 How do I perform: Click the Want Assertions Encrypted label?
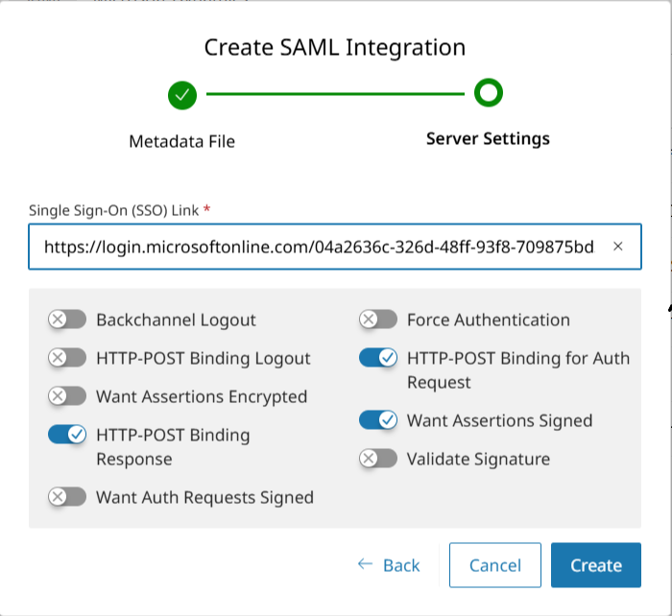coord(202,396)
